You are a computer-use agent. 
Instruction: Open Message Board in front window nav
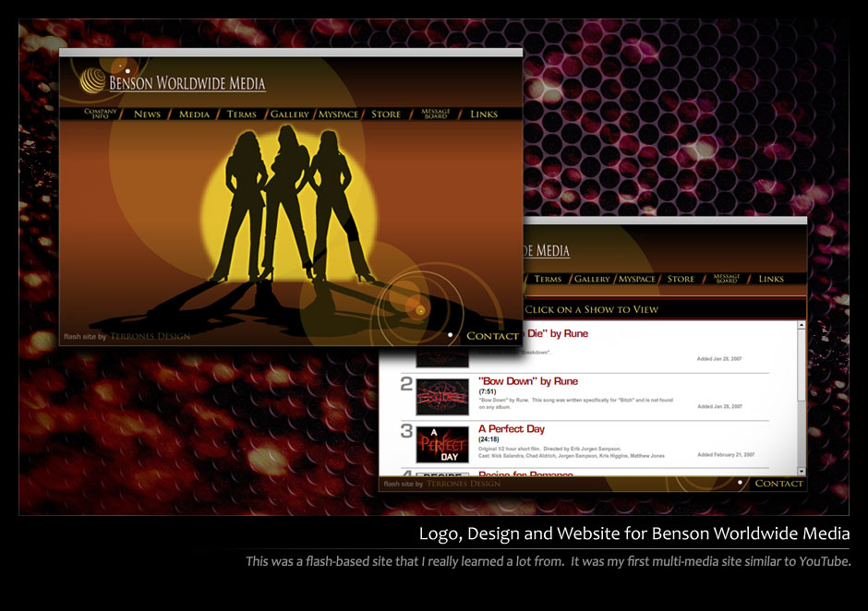[x=436, y=114]
